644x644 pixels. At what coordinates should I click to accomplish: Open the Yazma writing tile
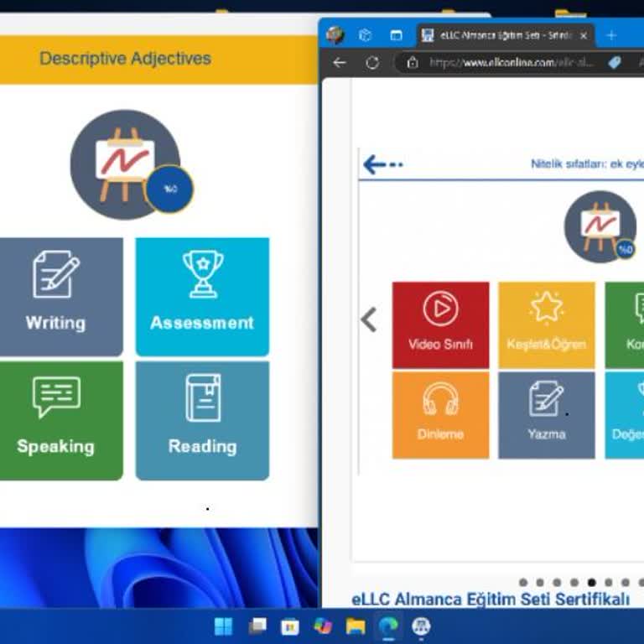(x=547, y=414)
